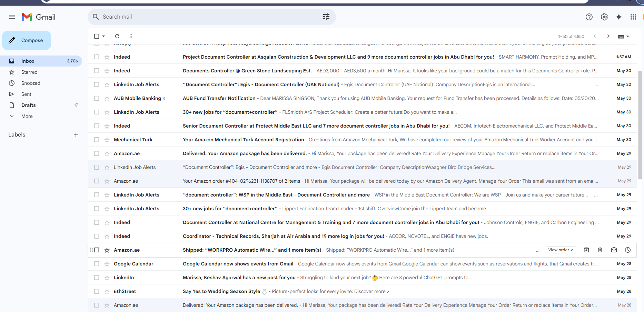Click the Gmail logo

(x=39, y=17)
